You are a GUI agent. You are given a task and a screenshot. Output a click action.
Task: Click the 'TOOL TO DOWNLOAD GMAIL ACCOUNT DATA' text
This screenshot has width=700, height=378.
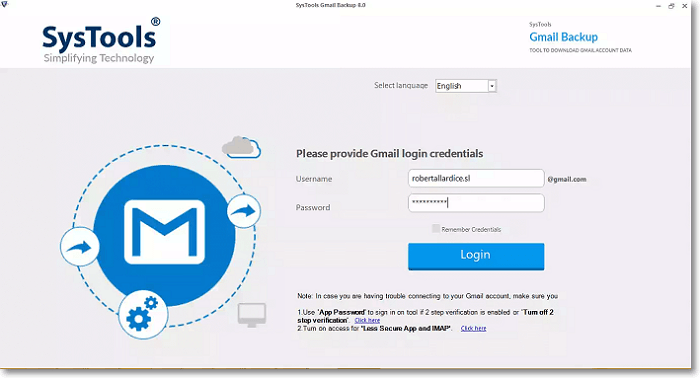coord(580,50)
